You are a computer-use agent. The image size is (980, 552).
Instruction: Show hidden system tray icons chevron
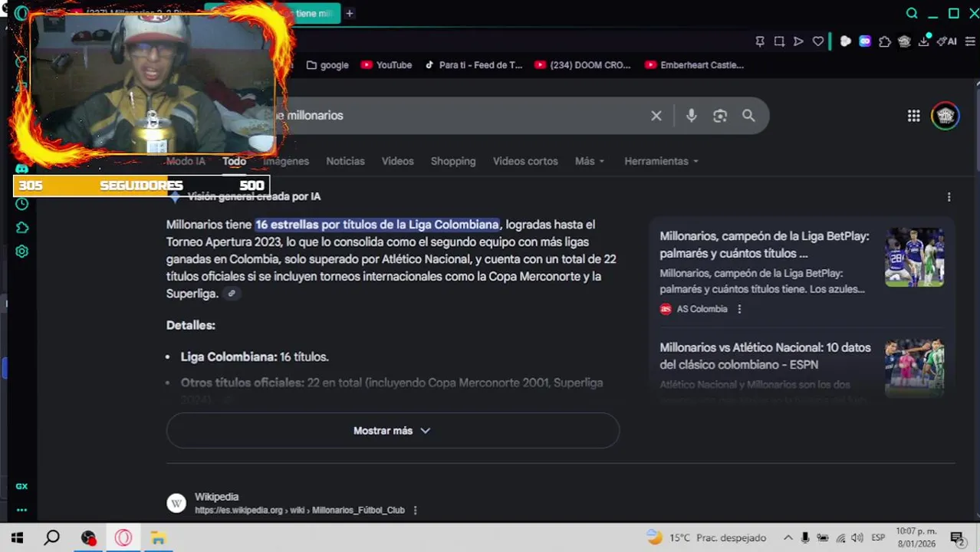(x=788, y=538)
